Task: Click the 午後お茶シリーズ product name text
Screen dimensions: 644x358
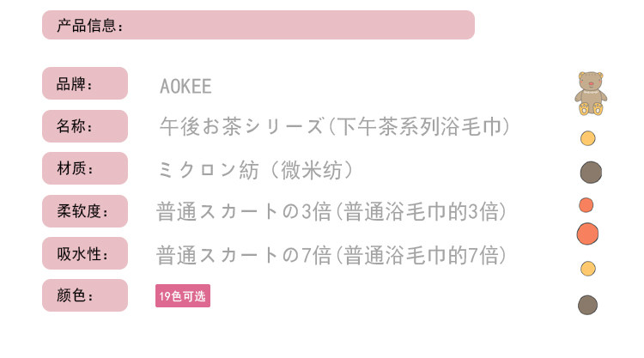Action: (335, 127)
